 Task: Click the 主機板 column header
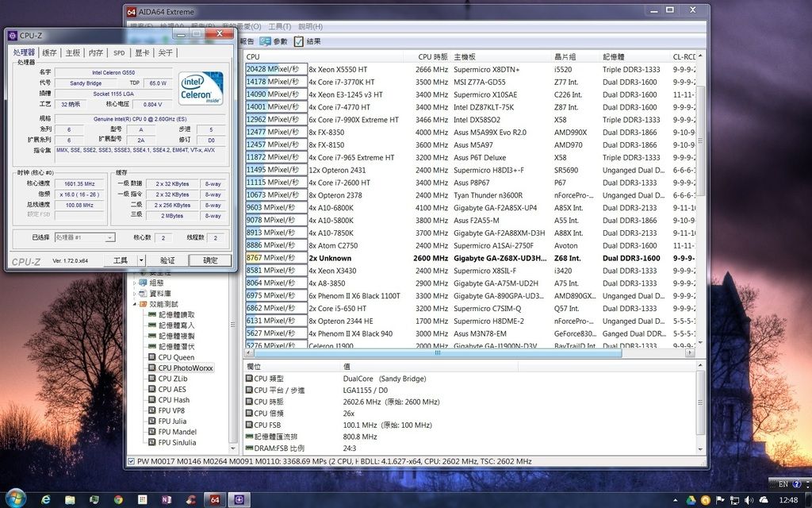pyautogui.click(x=501, y=56)
